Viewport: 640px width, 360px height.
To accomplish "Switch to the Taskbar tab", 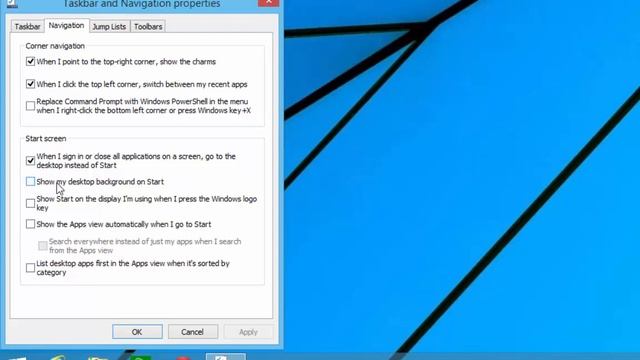I will coord(27,27).
